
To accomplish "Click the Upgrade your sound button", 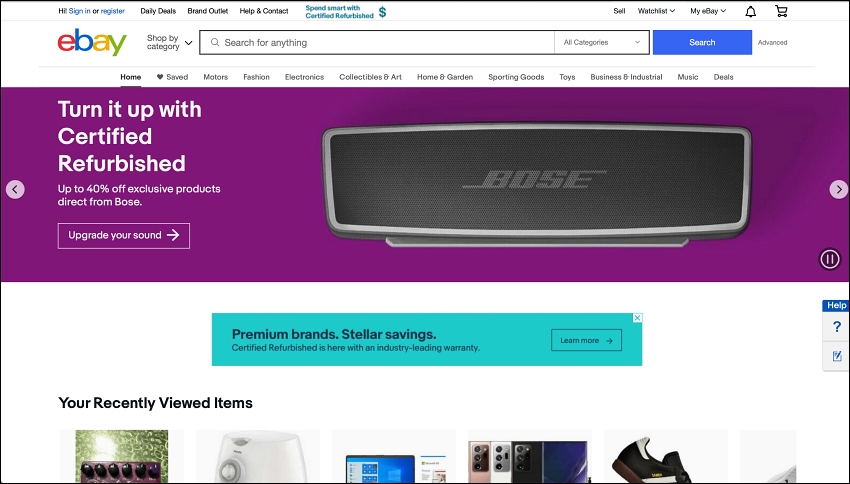I will pyautogui.click(x=124, y=236).
